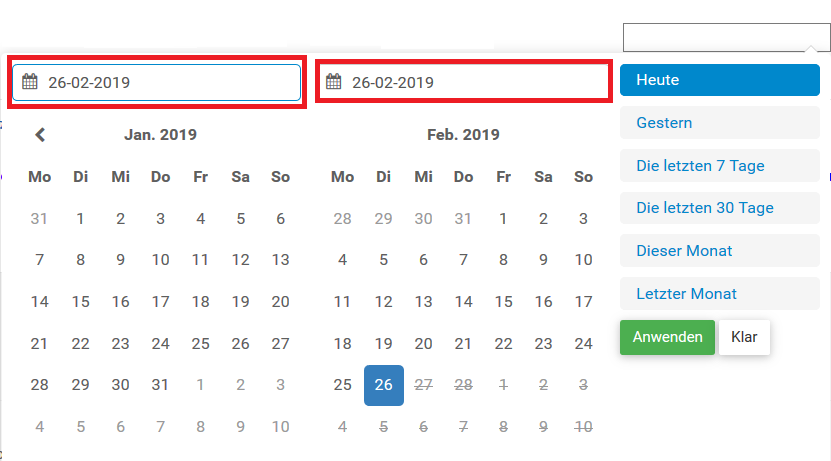Pick January 31 in the left calendar
The image size is (831, 461).
click(160, 385)
